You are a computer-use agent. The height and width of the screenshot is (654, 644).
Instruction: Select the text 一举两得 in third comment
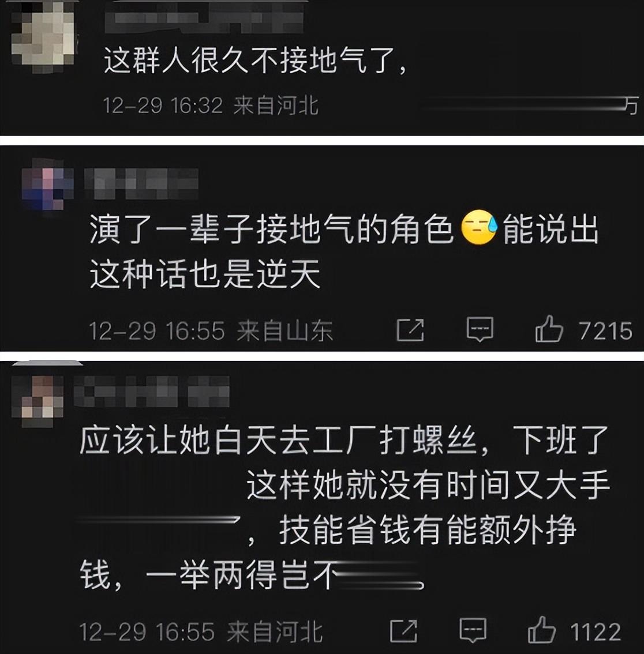tap(212, 575)
